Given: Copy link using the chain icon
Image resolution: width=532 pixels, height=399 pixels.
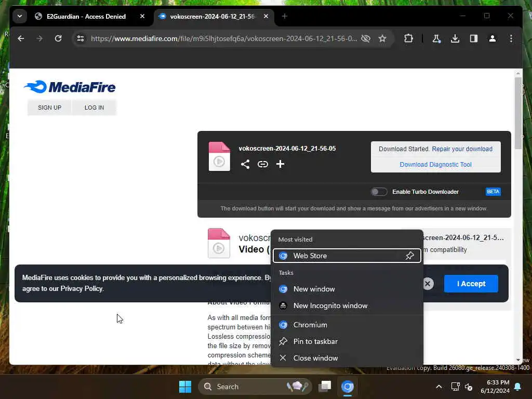Looking at the screenshot, I should 262,164.
